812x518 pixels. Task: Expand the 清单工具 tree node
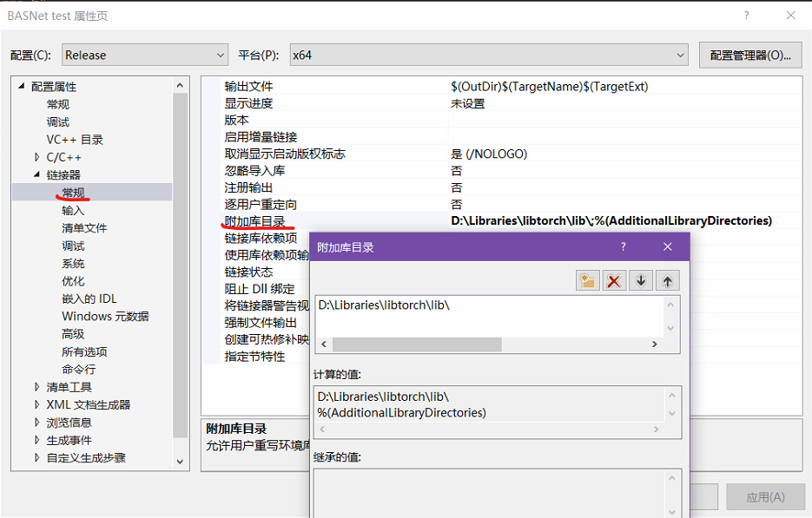36,387
